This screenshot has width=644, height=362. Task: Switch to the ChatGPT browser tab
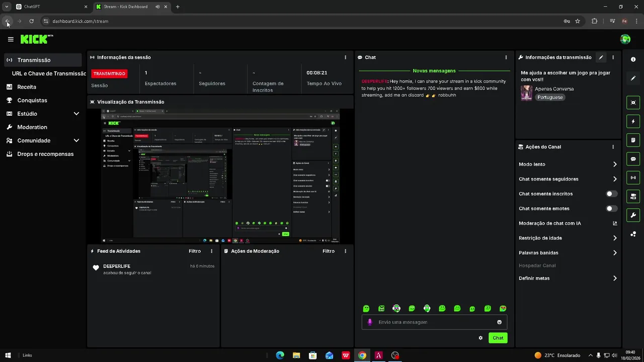pyautogui.click(x=51, y=7)
